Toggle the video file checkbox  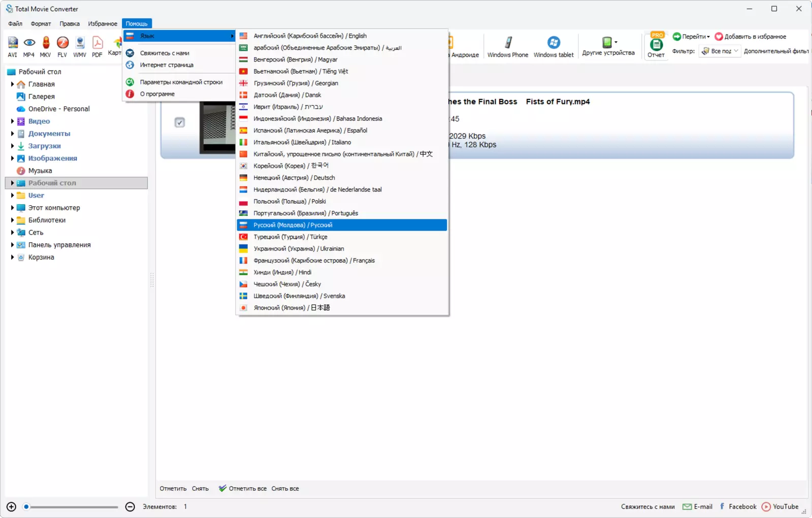coord(180,122)
